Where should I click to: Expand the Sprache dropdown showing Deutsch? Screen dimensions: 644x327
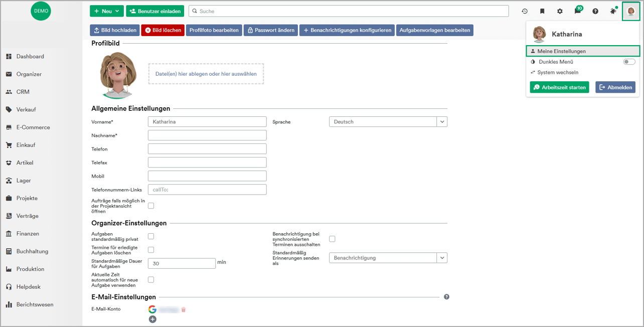tap(441, 122)
